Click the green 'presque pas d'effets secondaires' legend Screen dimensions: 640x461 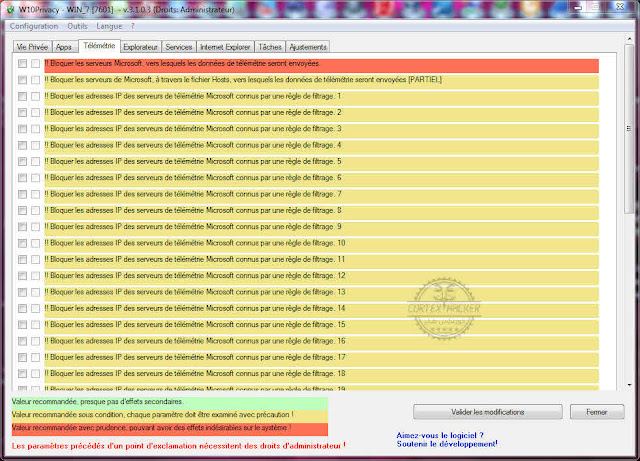pyautogui.click(x=169, y=402)
